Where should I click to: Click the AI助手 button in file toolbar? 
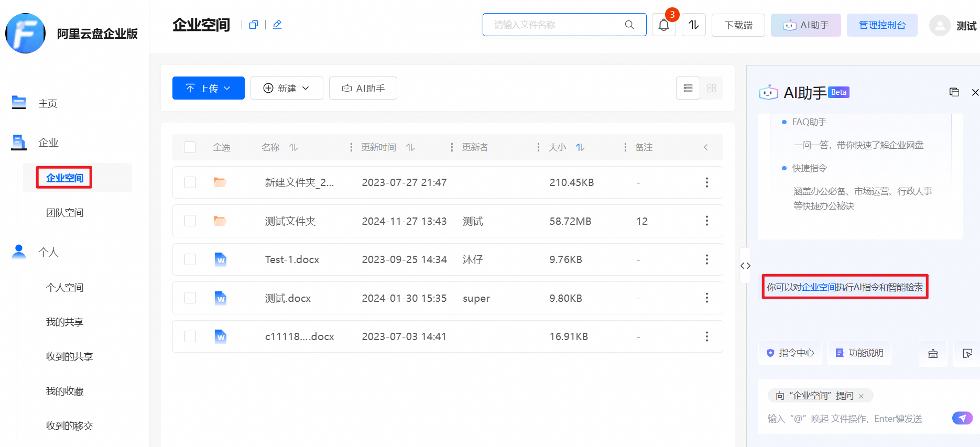[x=363, y=88]
